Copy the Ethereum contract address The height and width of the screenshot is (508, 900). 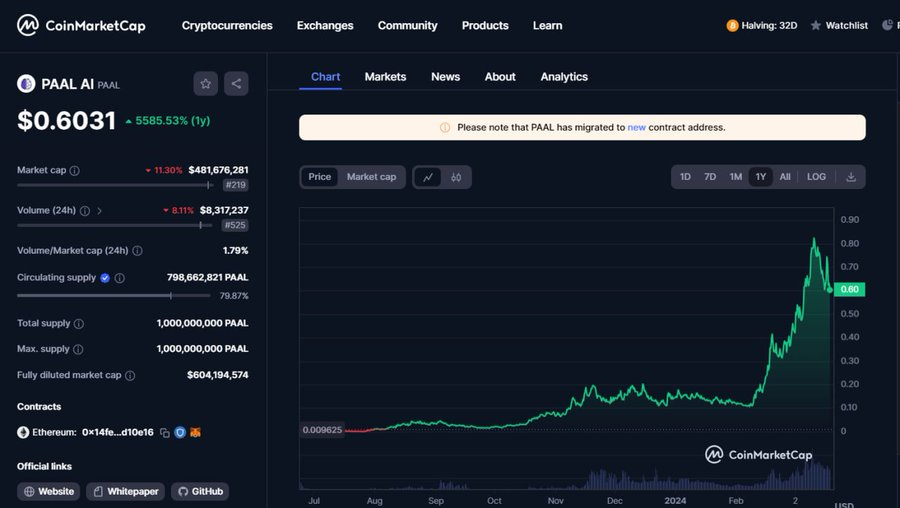[x=165, y=432]
